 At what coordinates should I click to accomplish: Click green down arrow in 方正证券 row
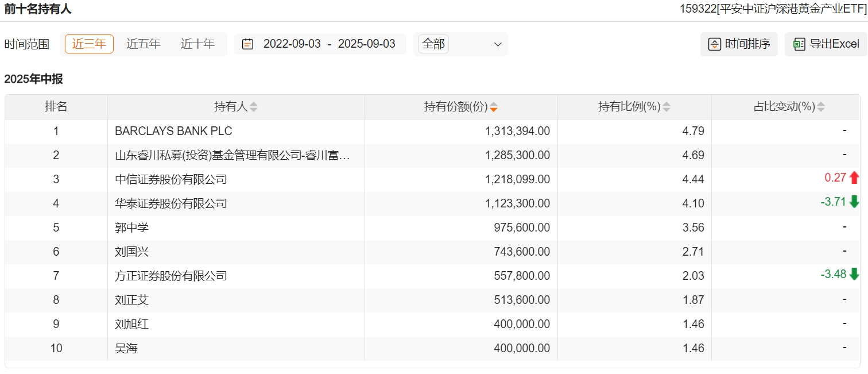[x=854, y=274]
